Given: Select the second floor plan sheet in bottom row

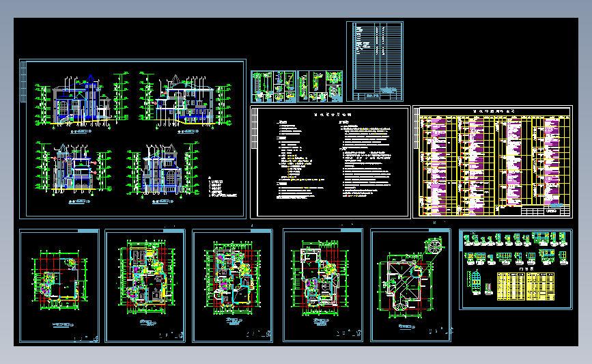Looking at the screenshot, I should click(145, 285).
